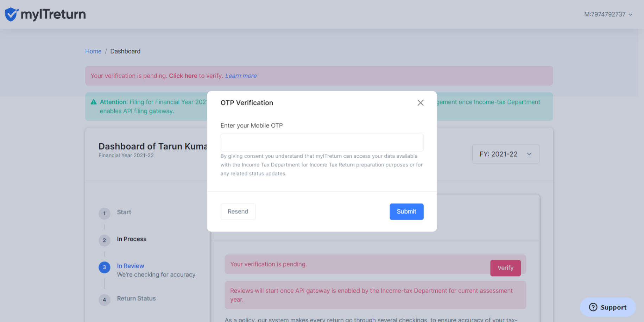644x322 pixels.
Task: Close the OTP Verification dialog
Action: 420,103
